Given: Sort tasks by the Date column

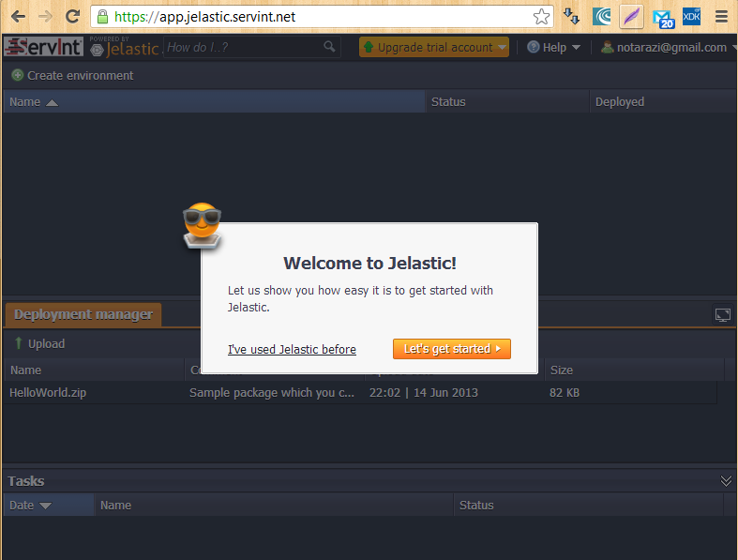Looking at the screenshot, I should pos(49,506).
